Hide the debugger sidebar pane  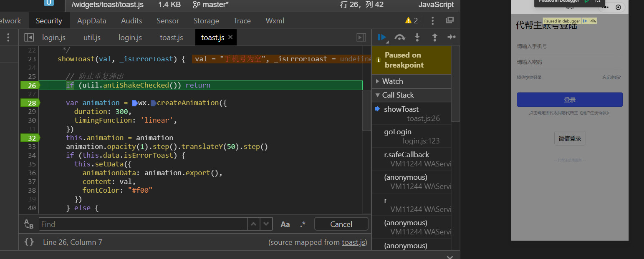click(x=361, y=38)
